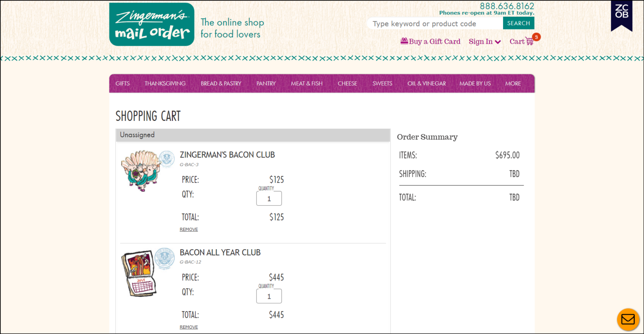Viewport: 644px width, 334px height.
Task: Expand the Sign In dropdown
Action: pos(485,42)
